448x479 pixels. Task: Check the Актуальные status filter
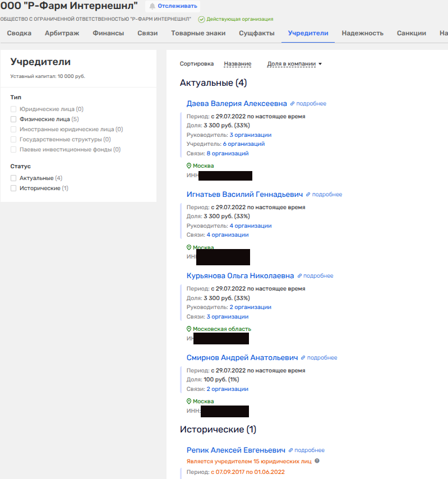click(13, 178)
